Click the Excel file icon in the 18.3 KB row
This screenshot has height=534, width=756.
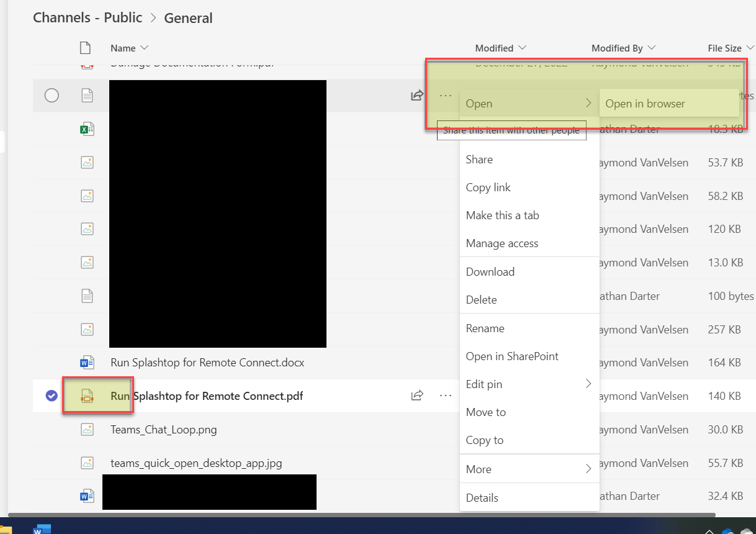click(x=88, y=129)
